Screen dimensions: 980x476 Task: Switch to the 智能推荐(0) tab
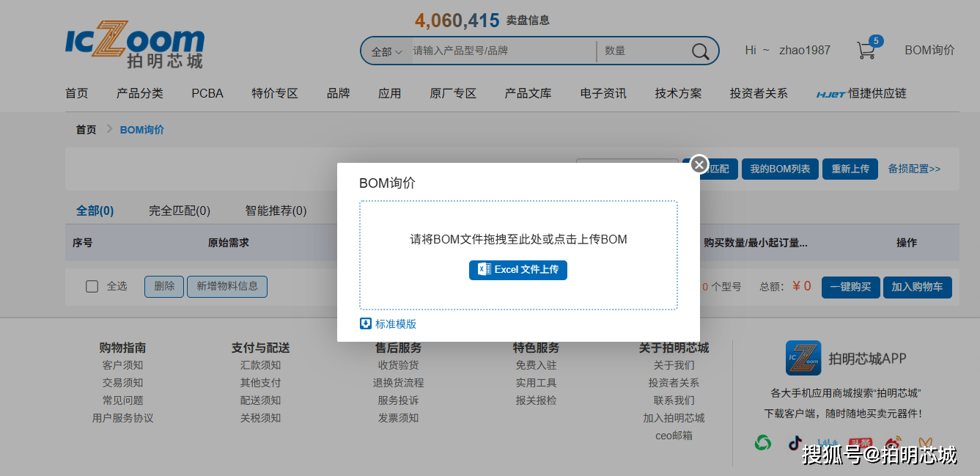coord(276,211)
